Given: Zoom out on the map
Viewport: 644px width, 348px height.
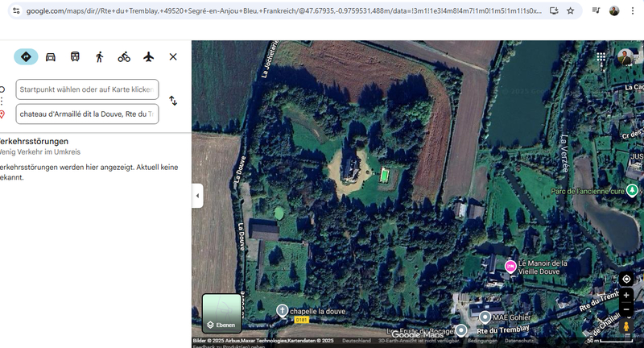Looking at the screenshot, I should pyautogui.click(x=626, y=309).
